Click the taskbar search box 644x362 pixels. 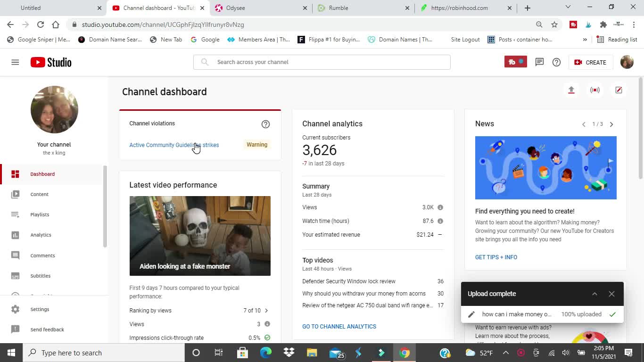tap(103, 353)
